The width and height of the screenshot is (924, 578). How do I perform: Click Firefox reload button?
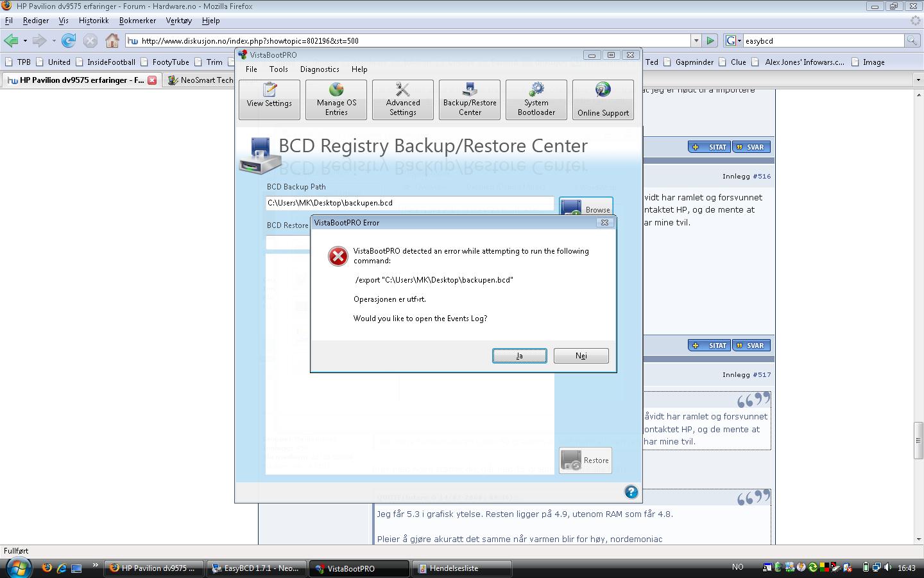click(69, 40)
